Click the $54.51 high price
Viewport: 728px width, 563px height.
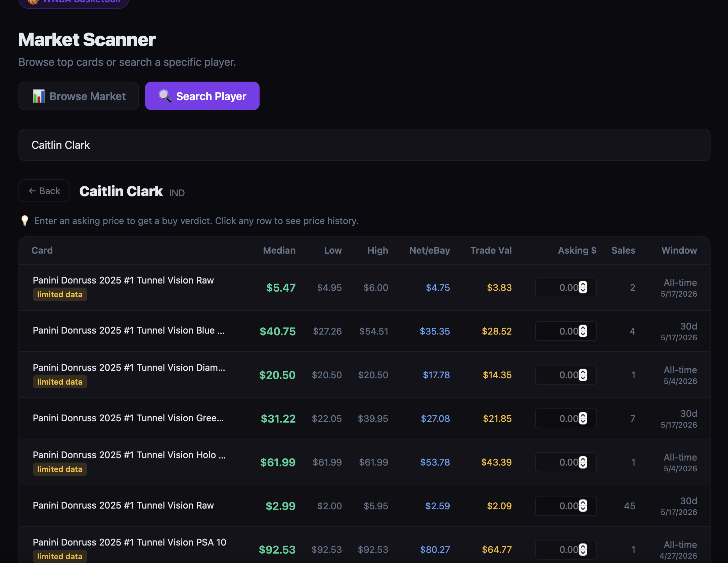pos(374,331)
